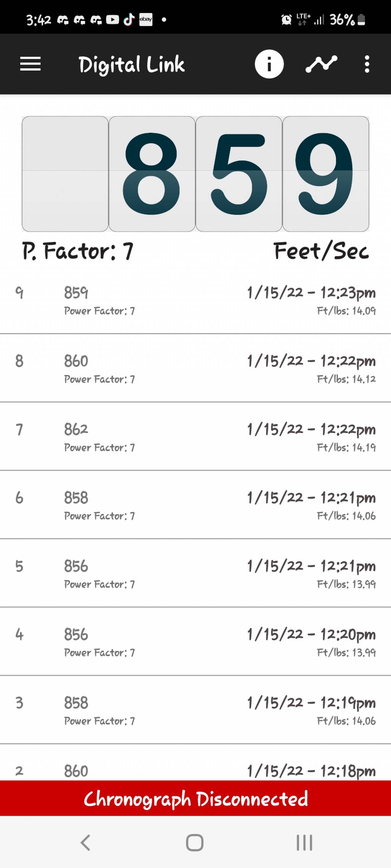
Task: Open the velocity graph chart icon
Action: [x=321, y=64]
